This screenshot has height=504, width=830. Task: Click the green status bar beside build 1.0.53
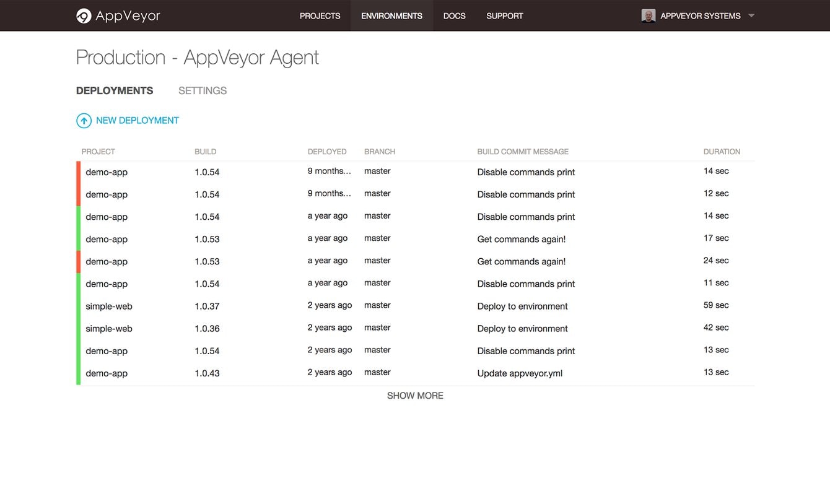[77, 239]
